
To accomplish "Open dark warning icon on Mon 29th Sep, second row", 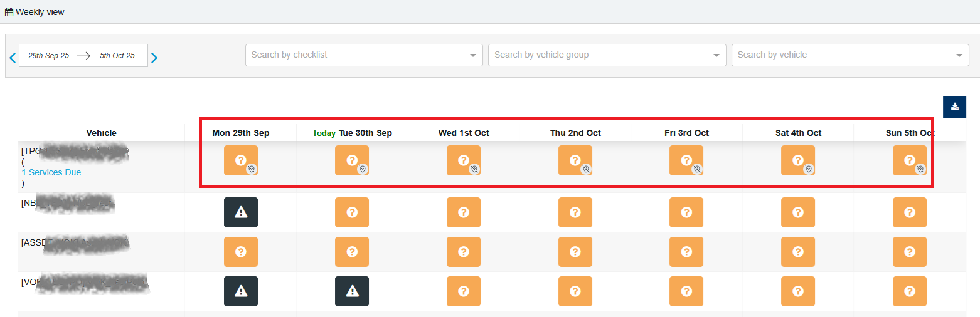I will point(241,212).
